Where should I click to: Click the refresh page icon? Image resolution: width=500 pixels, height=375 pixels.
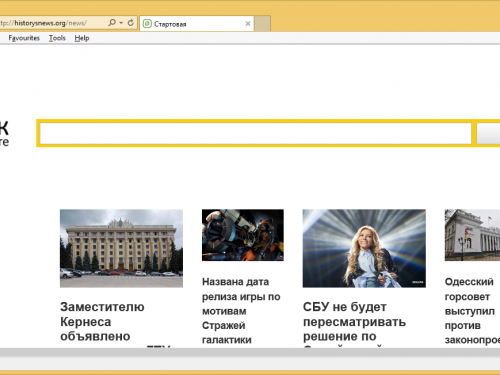point(131,23)
